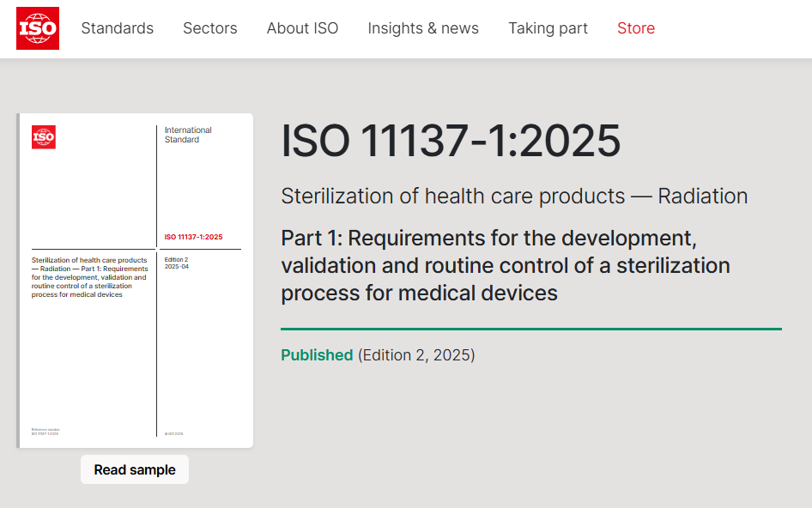The image size is (812, 508).
Task: Select the ISO 11137-1:2025 heading
Action: (x=451, y=141)
